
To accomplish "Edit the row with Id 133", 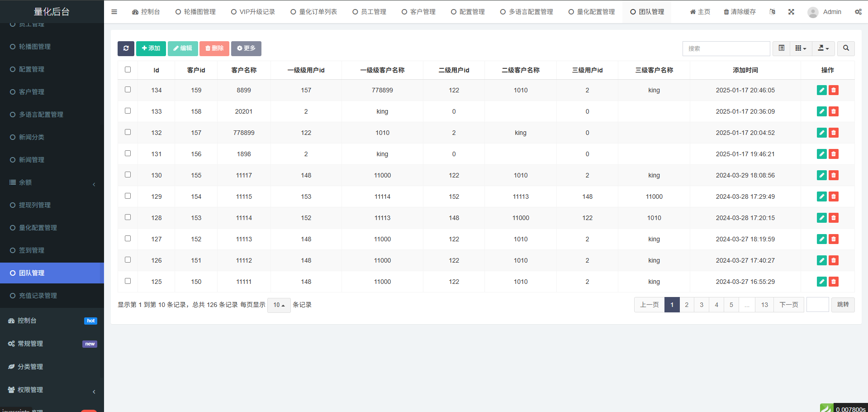I will click(x=822, y=111).
